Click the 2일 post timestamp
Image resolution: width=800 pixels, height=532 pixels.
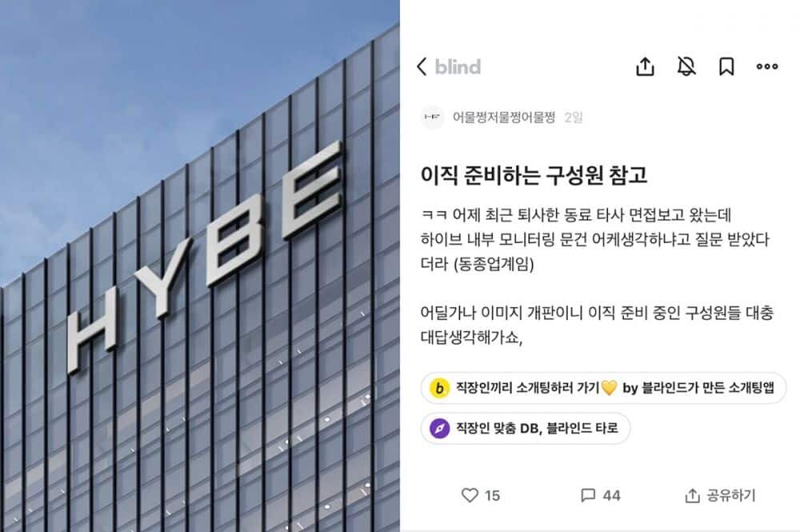574,118
